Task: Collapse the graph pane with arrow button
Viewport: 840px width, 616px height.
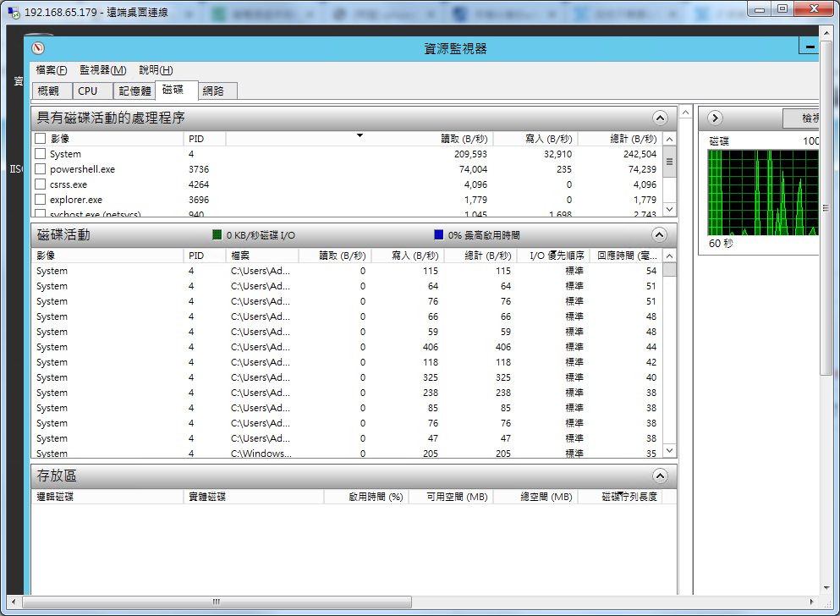Action: click(715, 118)
